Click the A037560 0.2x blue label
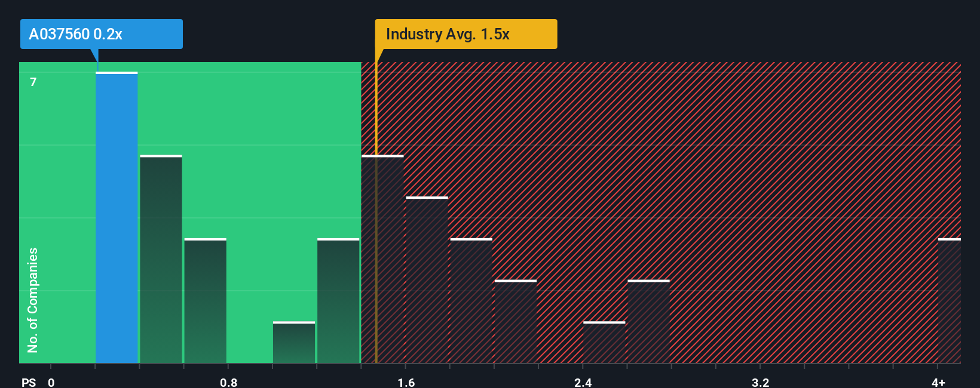 [102, 34]
